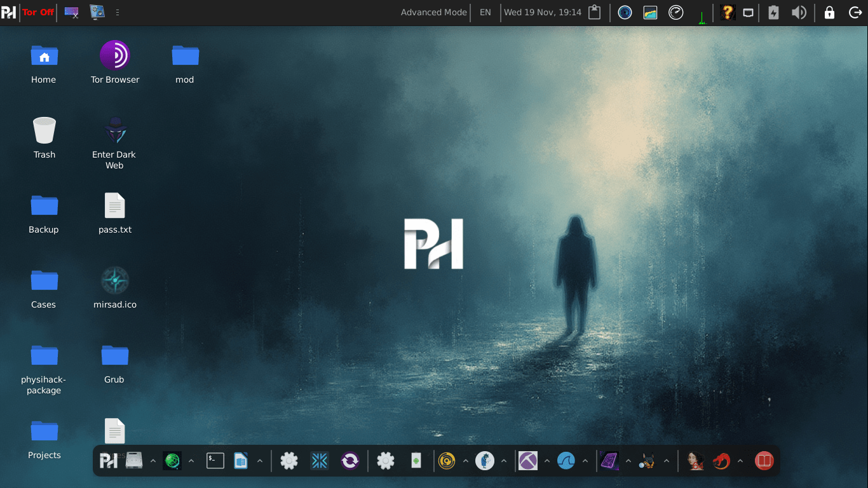Click the purple software updater icon in dock

(x=350, y=461)
